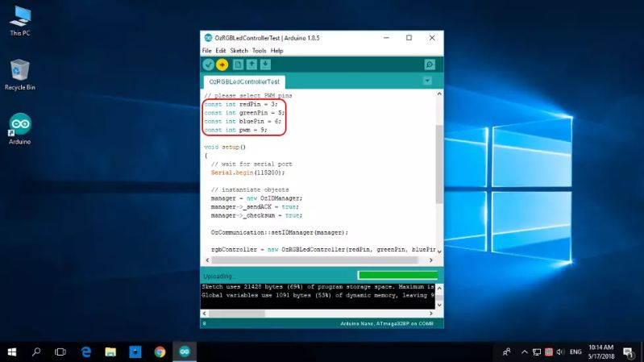This screenshot has width=644, height=362.
Task: Click the 'OzCommunication::setIDManager(manager);' line
Action: [280, 232]
